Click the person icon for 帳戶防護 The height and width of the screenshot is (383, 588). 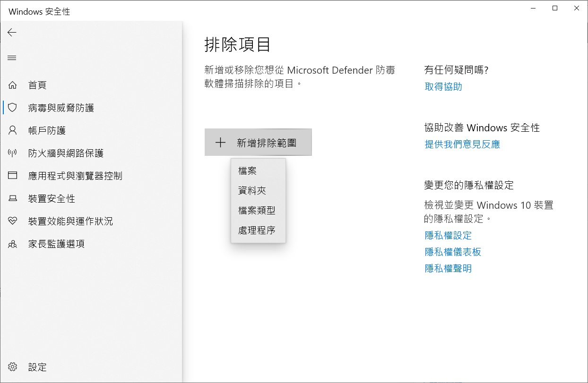(13, 130)
